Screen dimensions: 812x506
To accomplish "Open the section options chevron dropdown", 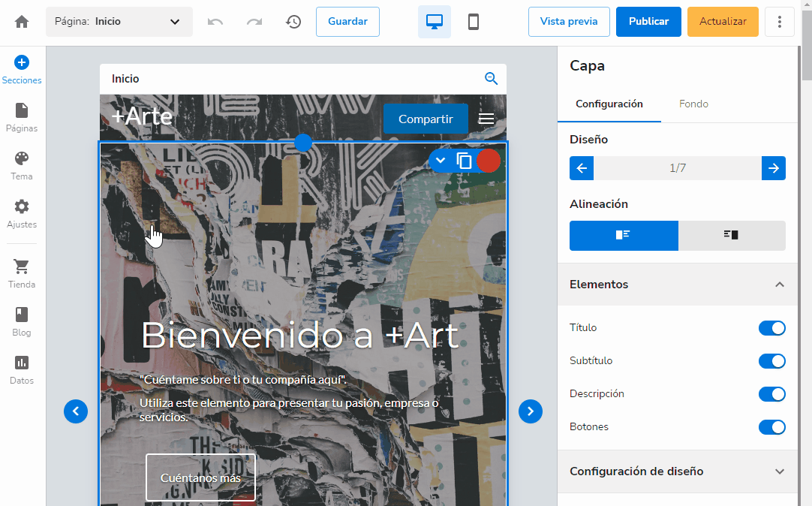I will pyautogui.click(x=441, y=161).
